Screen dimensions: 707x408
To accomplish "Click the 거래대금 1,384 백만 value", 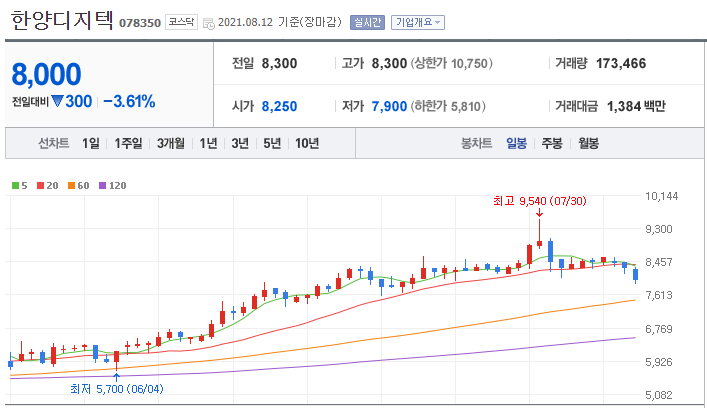I will pyautogui.click(x=636, y=106).
